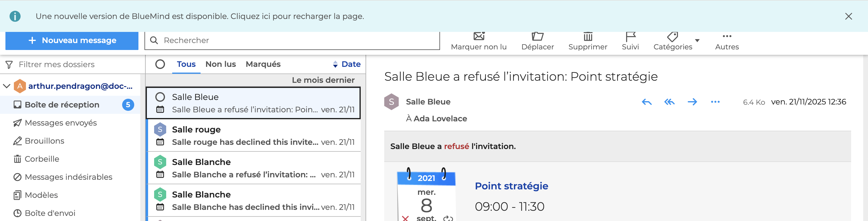Switch to the Marqués tab
Viewport: 868px width, 221px height.
coord(263,64)
